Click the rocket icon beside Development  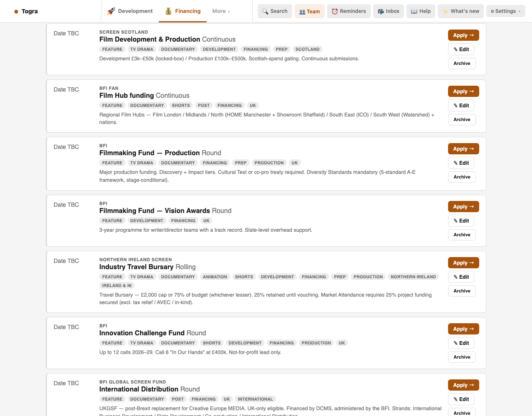(x=111, y=11)
